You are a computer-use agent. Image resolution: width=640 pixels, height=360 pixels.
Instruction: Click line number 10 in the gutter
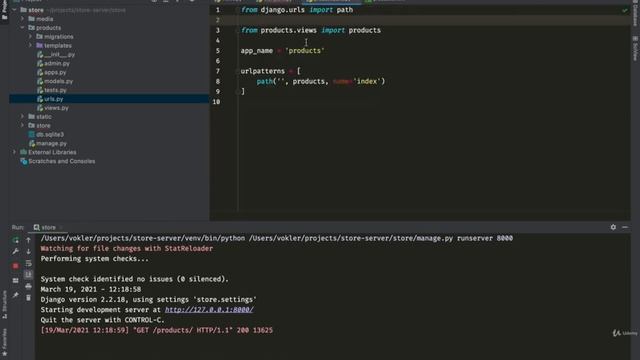click(216, 102)
